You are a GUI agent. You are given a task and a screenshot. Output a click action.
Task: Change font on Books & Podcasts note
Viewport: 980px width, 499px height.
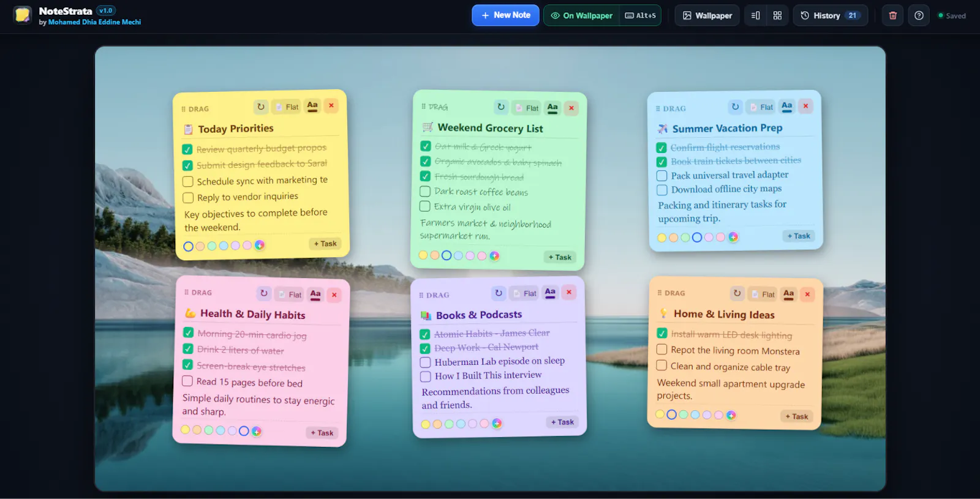tap(550, 293)
